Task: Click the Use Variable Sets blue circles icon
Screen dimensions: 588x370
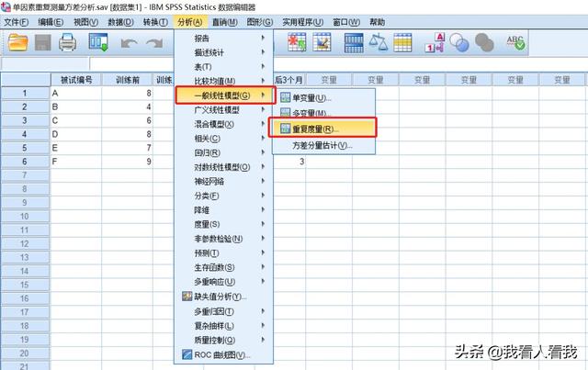Action: tap(459, 42)
